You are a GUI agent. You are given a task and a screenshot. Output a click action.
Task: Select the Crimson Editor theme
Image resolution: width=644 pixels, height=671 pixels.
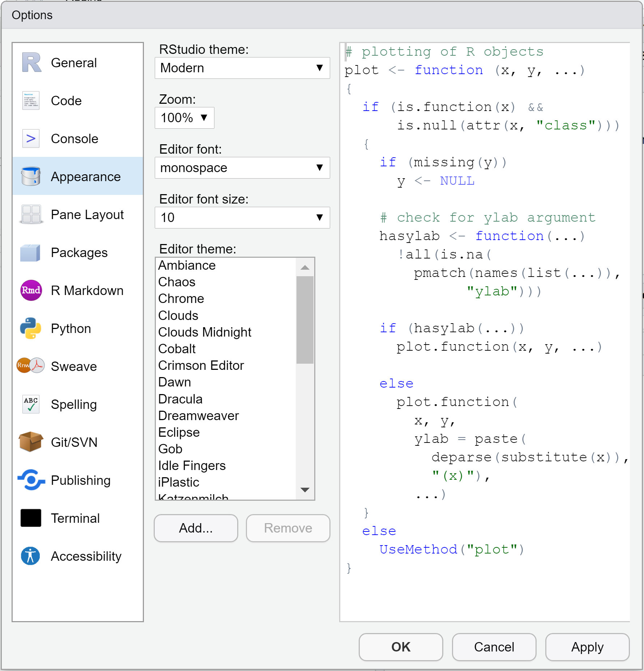[226, 366]
